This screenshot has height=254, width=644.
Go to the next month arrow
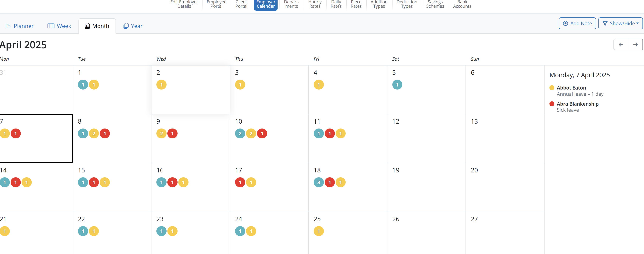[x=635, y=44]
